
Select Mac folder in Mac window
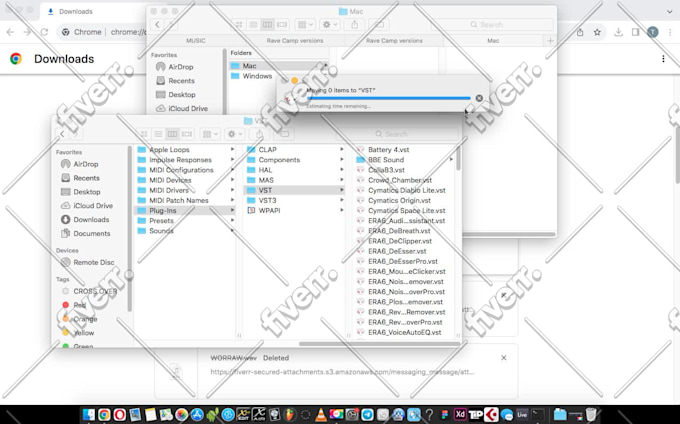tap(278, 65)
